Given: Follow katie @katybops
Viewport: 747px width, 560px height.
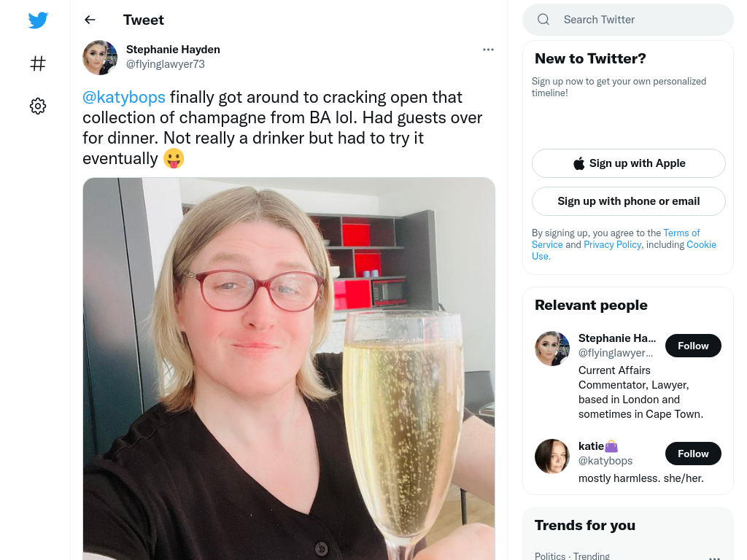Looking at the screenshot, I should (x=693, y=454).
